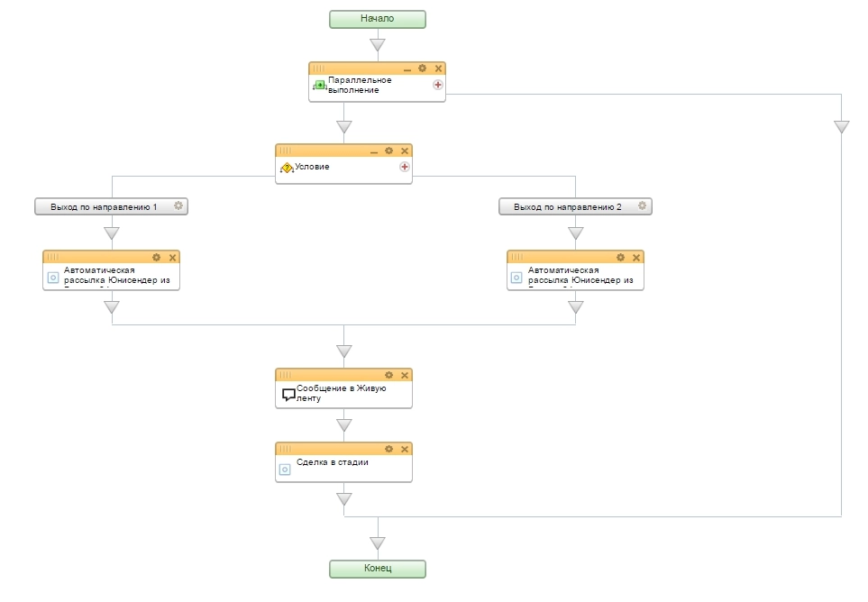Configure Выход по направлению 2 settings
Viewport: 868px width, 602px height.
click(x=642, y=206)
